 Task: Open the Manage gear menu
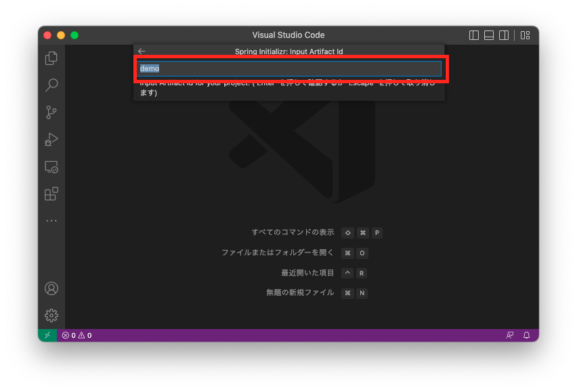point(51,315)
